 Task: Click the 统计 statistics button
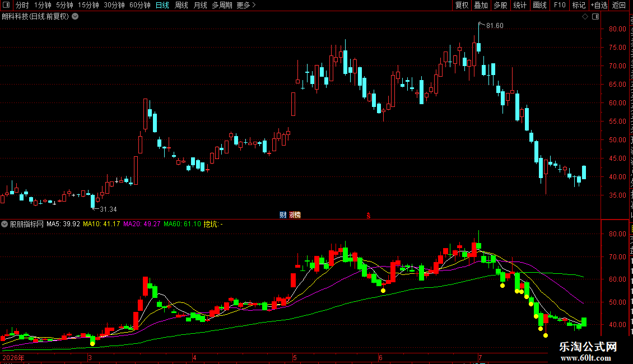pos(519,5)
